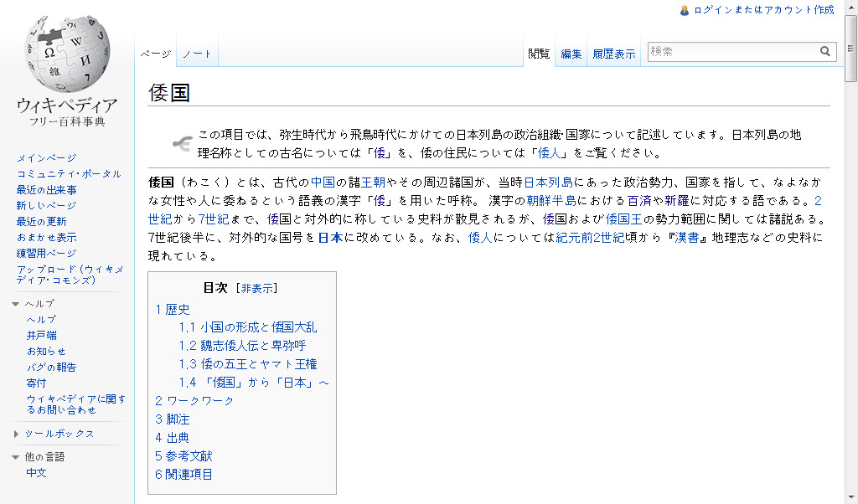Jump to section 1.2 魏志倭人伝と卑弥呼
The height and width of the screenshot is (504, 858).
point(242,346)
